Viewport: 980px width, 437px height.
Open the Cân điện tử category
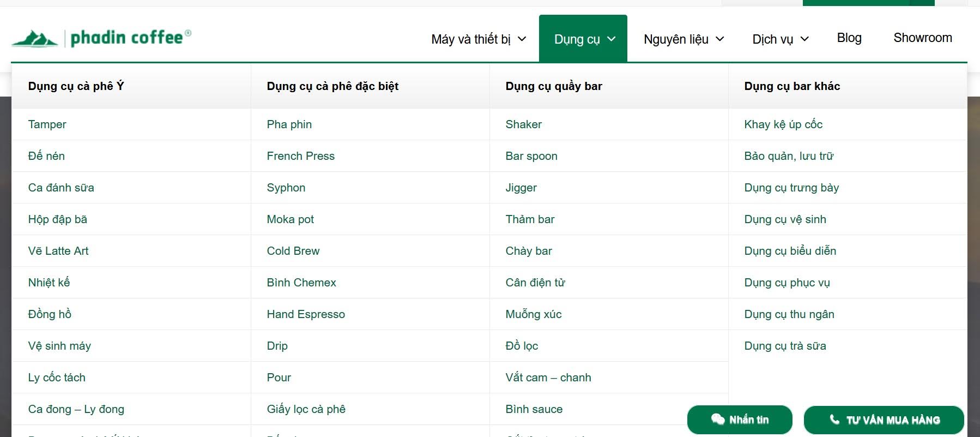pyautogui.click(x=535, y=283)
